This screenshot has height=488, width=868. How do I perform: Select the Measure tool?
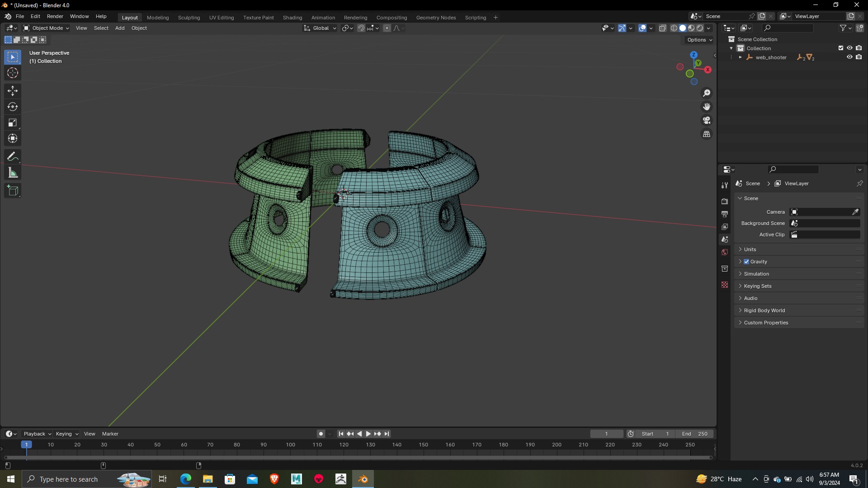click(13, 173)
